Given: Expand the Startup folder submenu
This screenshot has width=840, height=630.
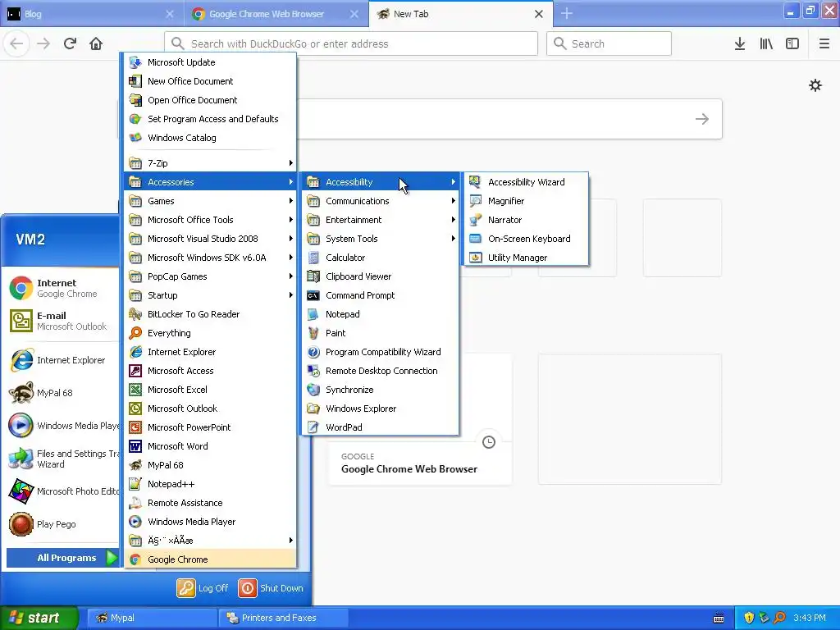Looking at the screenshot, I should pyautogui.click(x=210, y=295).
